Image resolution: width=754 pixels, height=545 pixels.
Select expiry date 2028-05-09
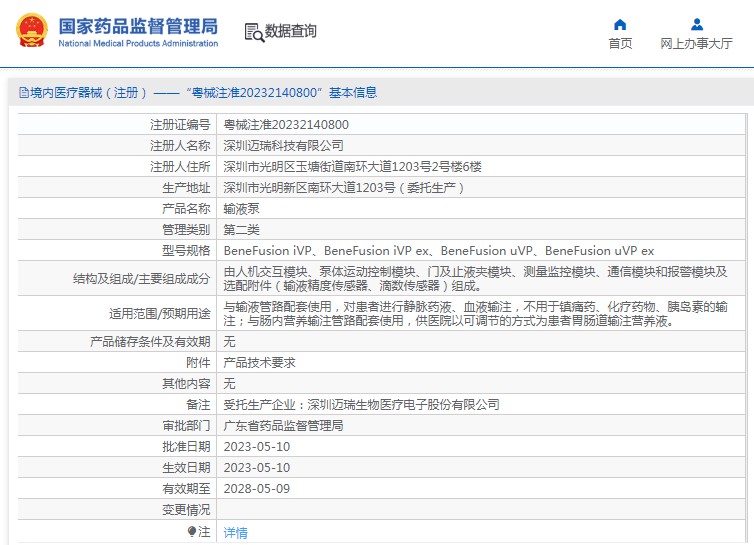pos(257,489)
